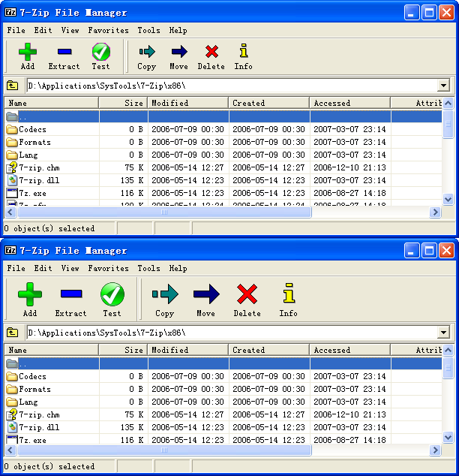
Task: Click Add icon in top window
Action: pos(28,52)
